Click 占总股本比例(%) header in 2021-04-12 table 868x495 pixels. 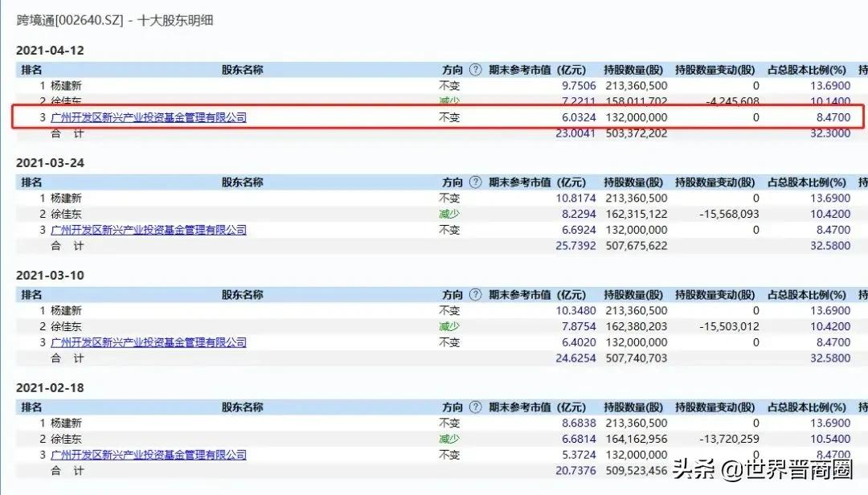click(807, 70)
